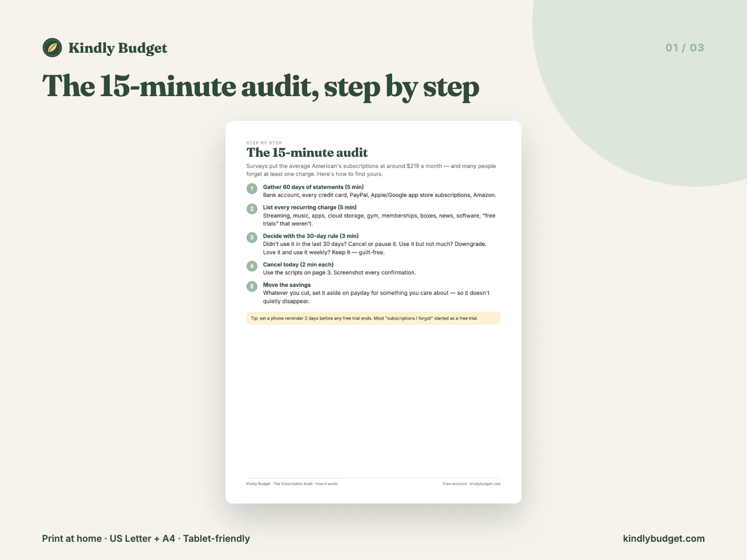Viewport: 747px width, 560px height.
Task: Click the 'Didn't use it in the last 30 days' text
Action: [x=375, y=248]
